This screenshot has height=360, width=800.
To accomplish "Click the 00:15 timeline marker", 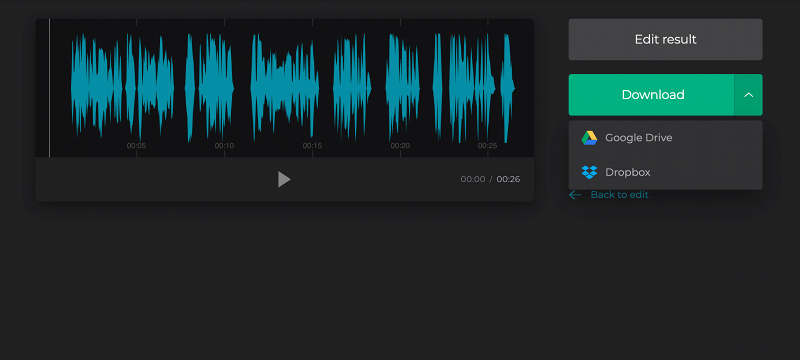I will pyautogui.click(x=312, y=146).
